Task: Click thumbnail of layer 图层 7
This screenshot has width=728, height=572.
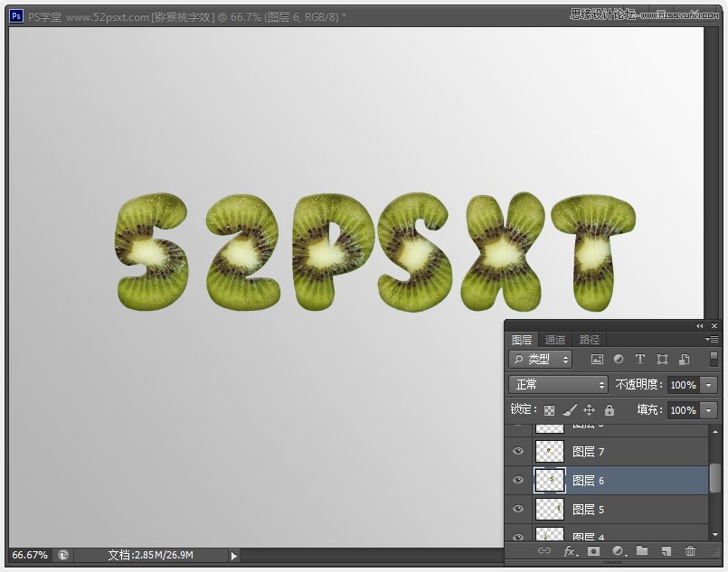Action: 550,452
